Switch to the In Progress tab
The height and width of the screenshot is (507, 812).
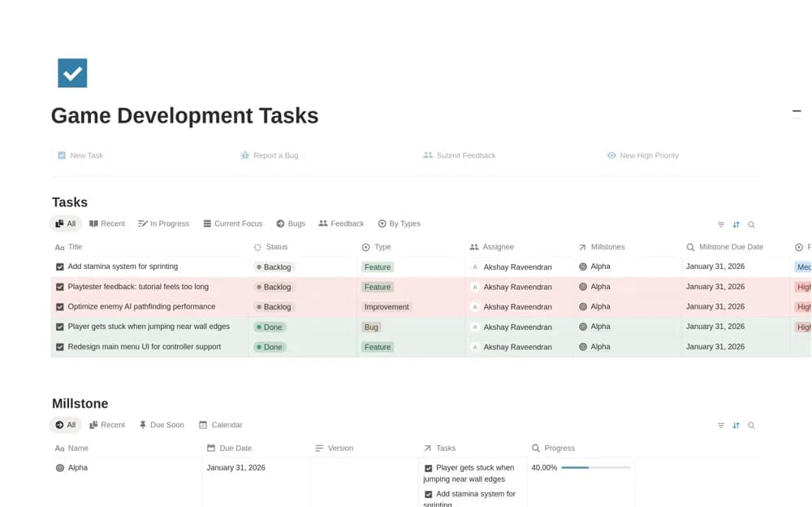coord(164,224)
